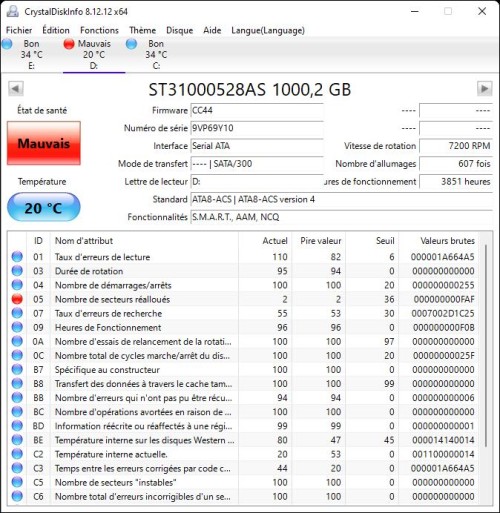This screenshot has width=500, height=513.
Task: Open the Disque menu
Action: coord(180,30)
